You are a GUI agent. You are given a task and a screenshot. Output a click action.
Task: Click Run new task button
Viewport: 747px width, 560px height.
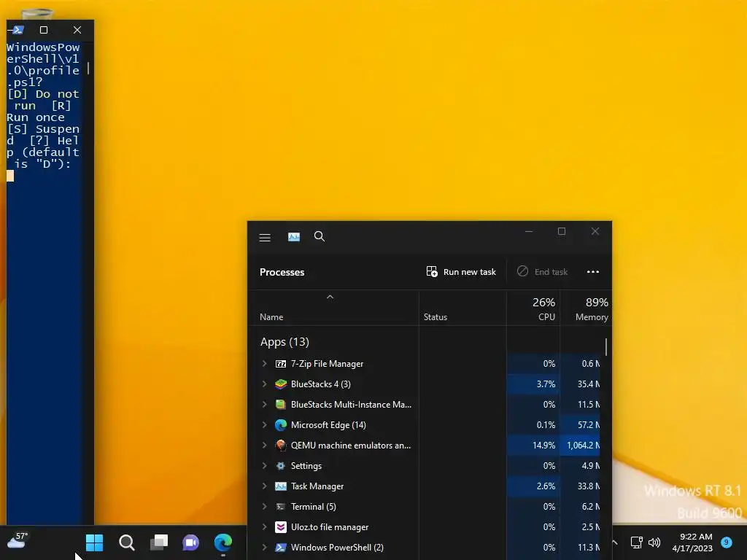(461, 272)
